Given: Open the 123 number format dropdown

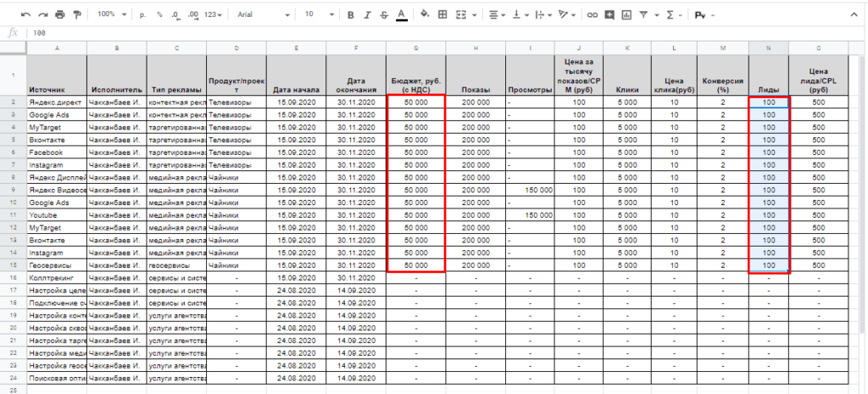Looking at the screenshot, I should 213,15.
